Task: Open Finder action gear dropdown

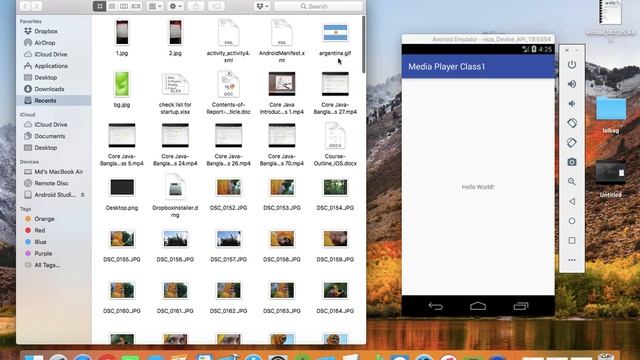Action: tap(176, 6)
